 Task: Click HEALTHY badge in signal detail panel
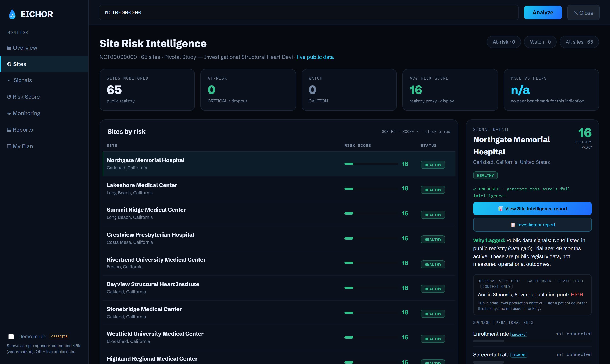pyautogui.click(x=485, y=176)
